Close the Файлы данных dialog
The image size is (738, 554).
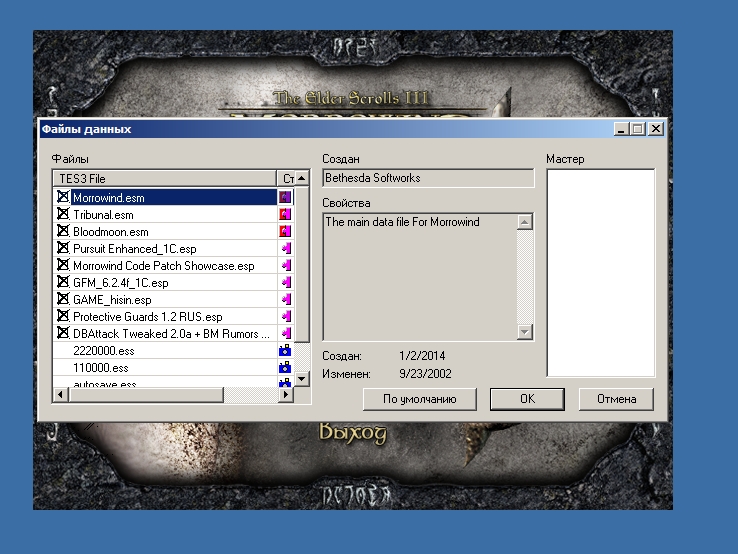656,129
